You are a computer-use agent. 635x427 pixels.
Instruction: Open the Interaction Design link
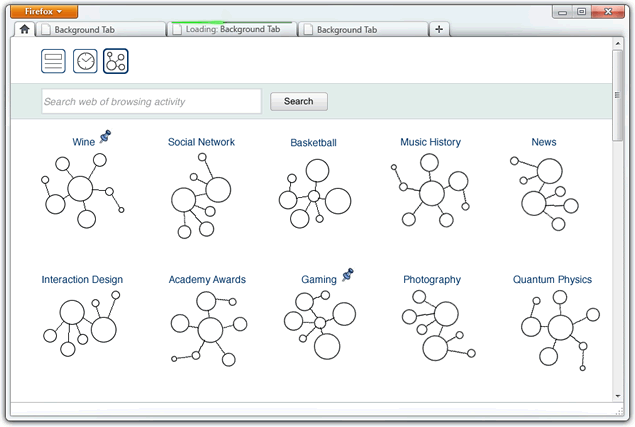click(82, 280)
